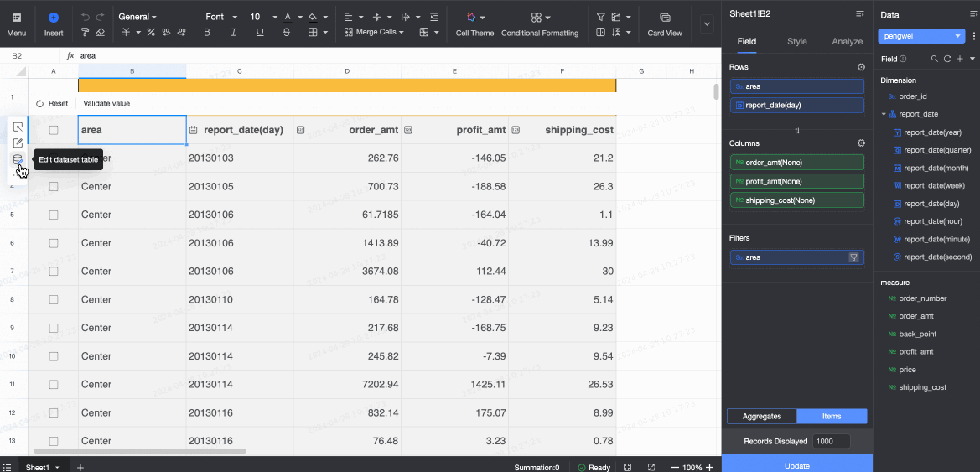The height and width of the screenshot is (472, 980).
Task: Open the Rows settings gear
Action: pos(860,67)
